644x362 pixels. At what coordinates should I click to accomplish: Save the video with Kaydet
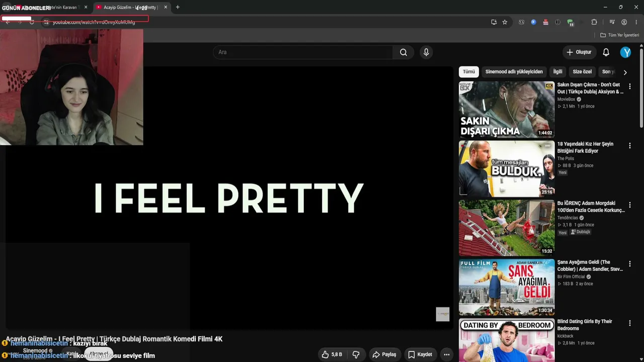click(420, 354)
